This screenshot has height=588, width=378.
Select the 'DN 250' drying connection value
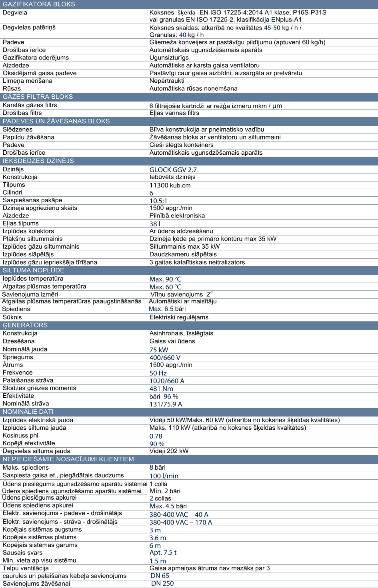pos(162,584)
